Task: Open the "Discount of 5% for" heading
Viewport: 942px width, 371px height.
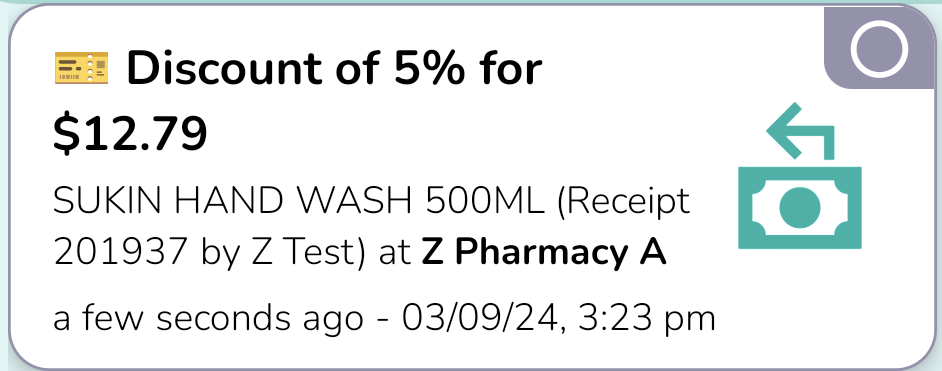Action: (x=335, y=68)
